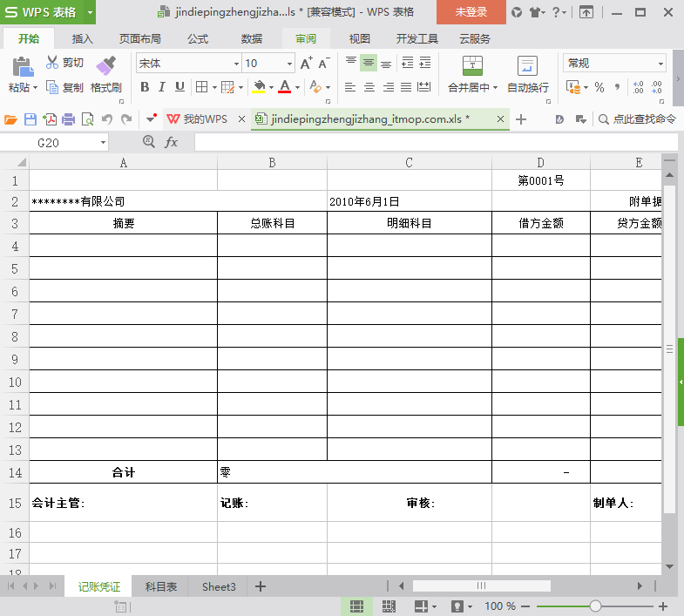The width and height of the screenshot is (684, 616).
Task: Decrease decimal places
Action: coord(656,87)
